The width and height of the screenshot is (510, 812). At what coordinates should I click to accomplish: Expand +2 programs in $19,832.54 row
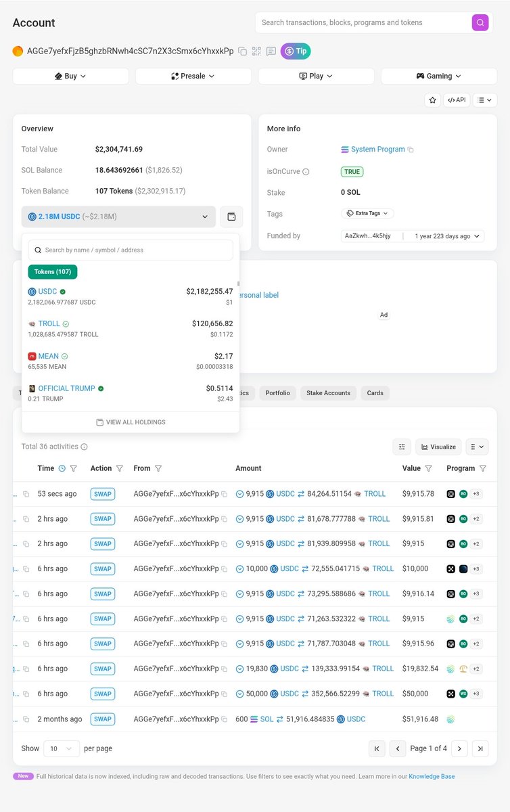coord(476,669)
